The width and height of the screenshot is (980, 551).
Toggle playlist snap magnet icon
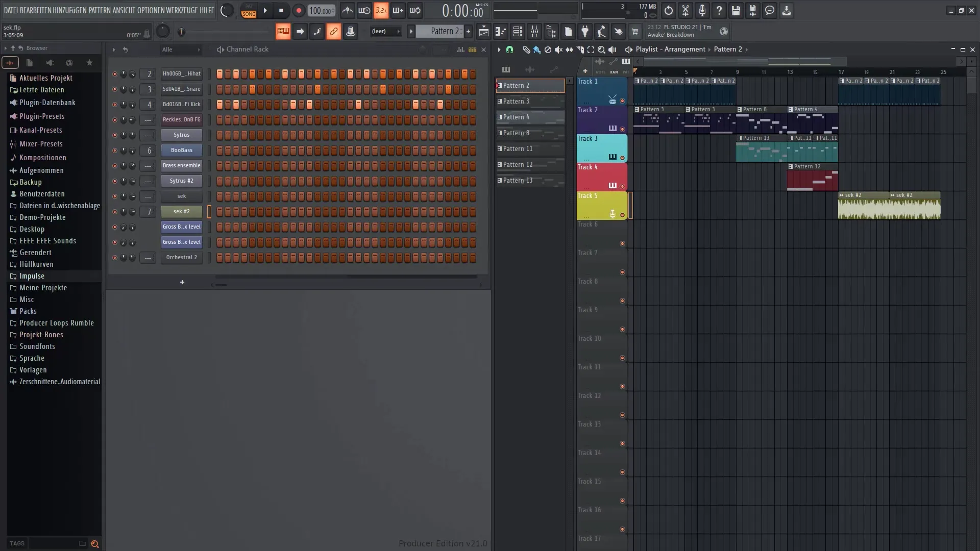(509, 49)
